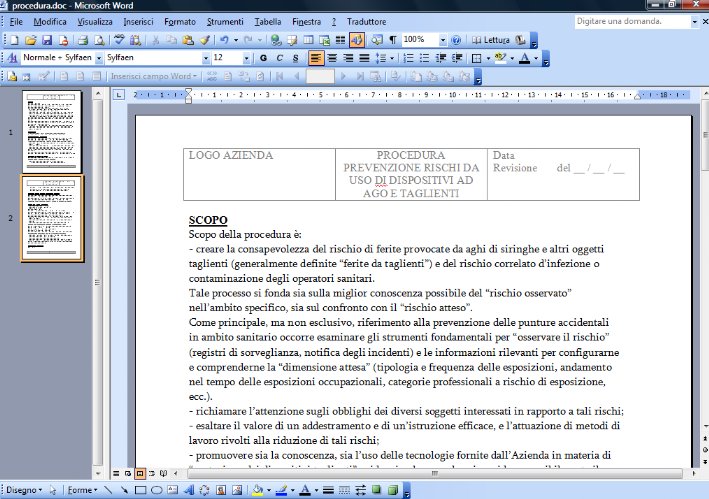The image size is (709, 499).
Task: Select the page 1 thumbnail
Action: 51,131
